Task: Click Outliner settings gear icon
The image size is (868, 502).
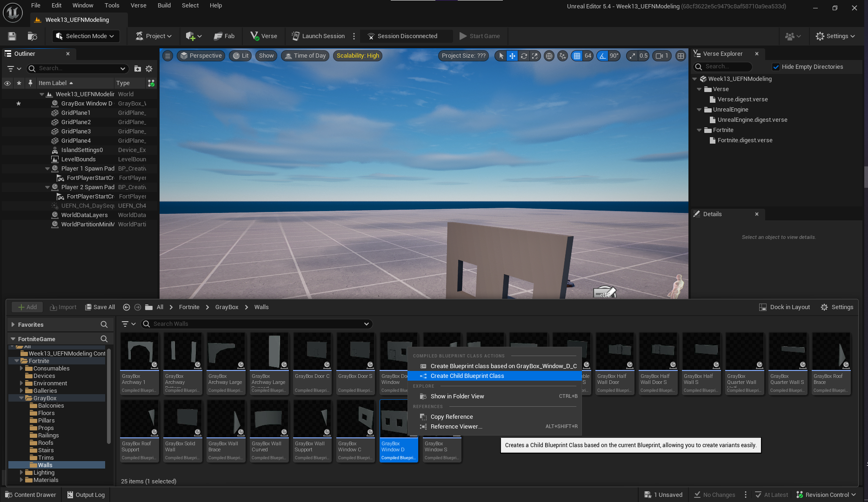Action: click(x=149, y=69)
